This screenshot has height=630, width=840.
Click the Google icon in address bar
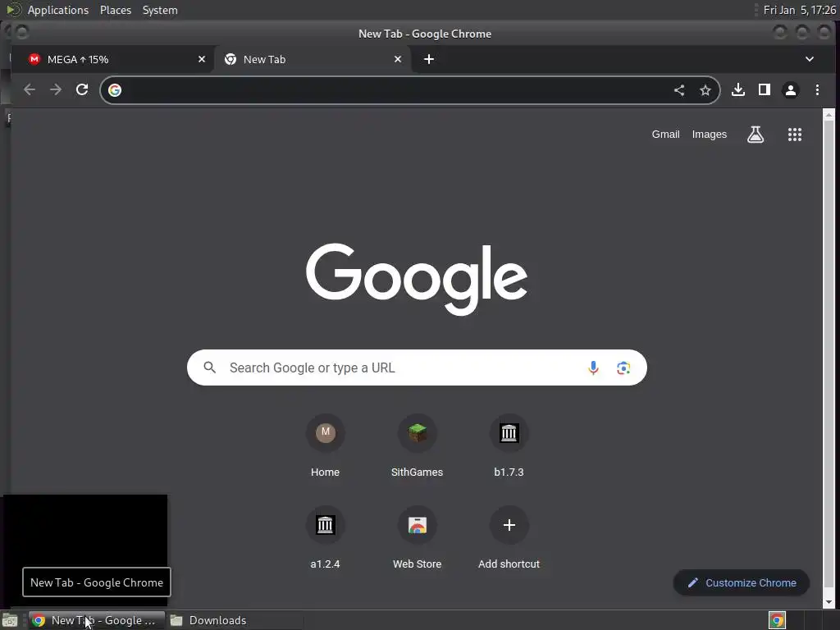point(115,90)
